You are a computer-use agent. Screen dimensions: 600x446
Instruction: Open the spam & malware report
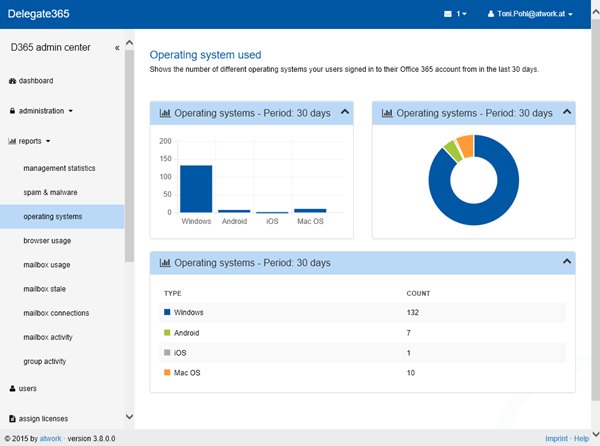click(x=50, y=192)
